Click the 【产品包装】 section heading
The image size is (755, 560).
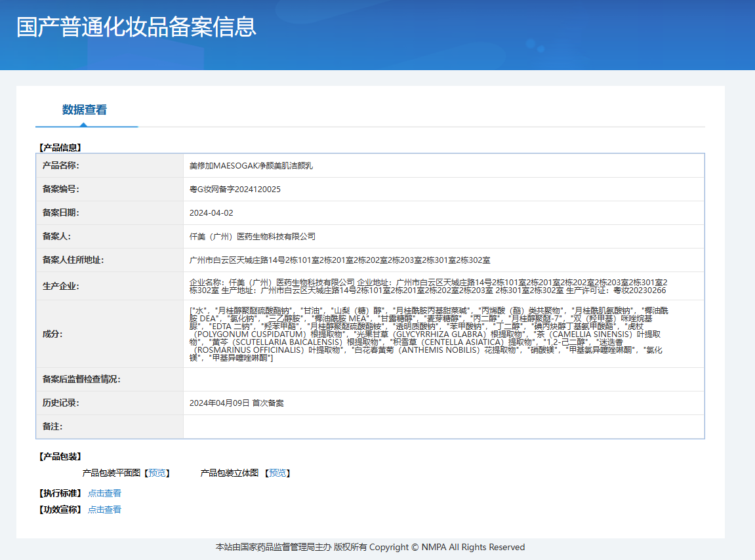click(60, 456)
